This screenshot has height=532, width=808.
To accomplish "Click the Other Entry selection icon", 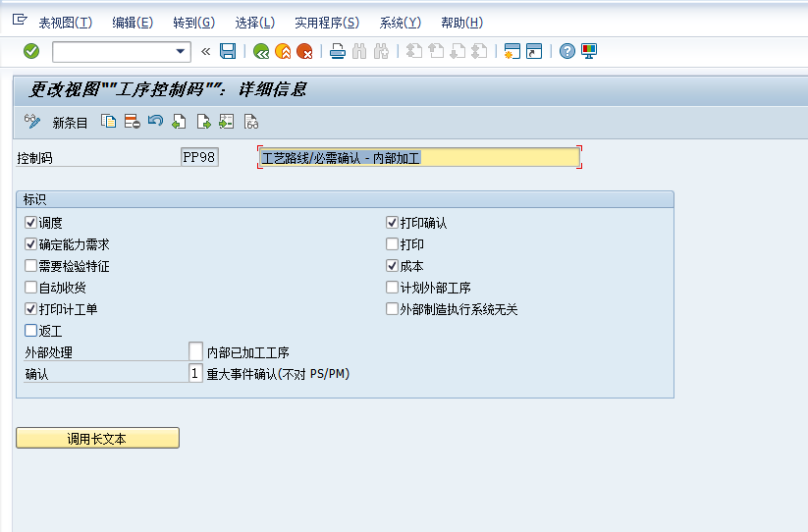I will tap(226, 122).
